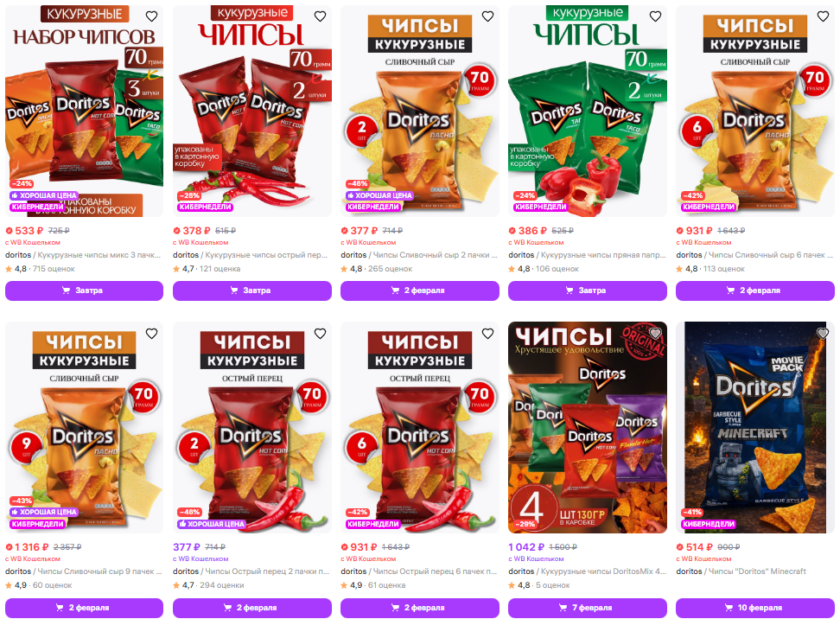Screen dimensions: 840x619
Task: Add Minecraft Doritos to cart, 10 февраля
Action: 754,608
